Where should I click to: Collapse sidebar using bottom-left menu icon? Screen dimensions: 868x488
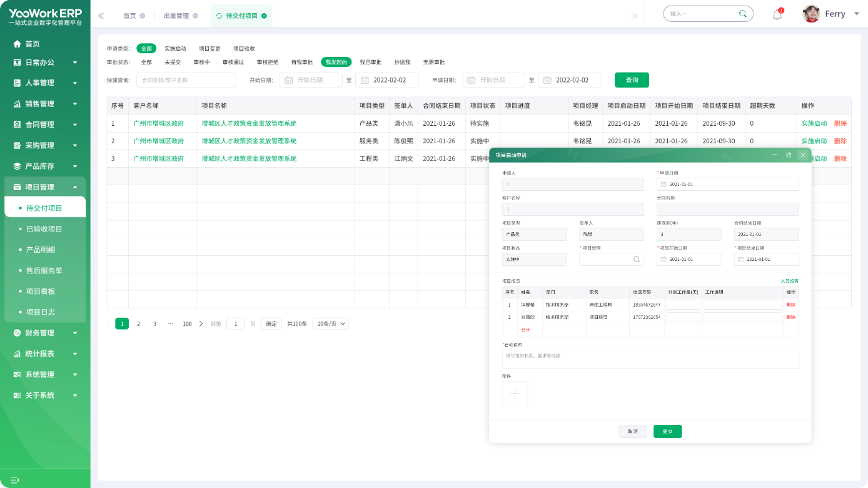[x=15, y=479]
